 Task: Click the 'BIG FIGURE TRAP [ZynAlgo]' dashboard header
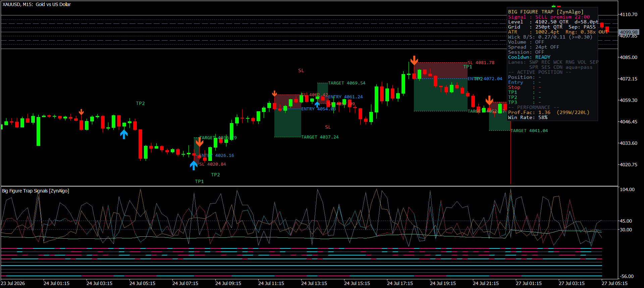point(546,12)
